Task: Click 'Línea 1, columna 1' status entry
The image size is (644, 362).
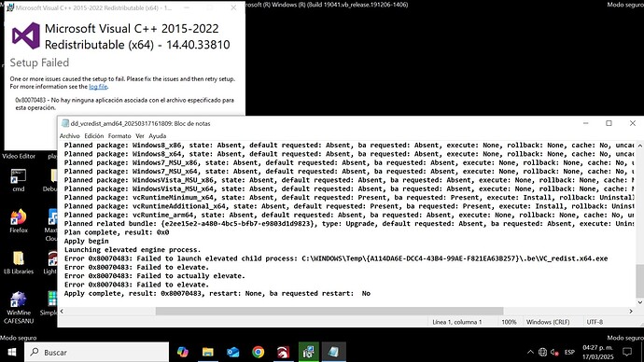Action: click(456, 322)
